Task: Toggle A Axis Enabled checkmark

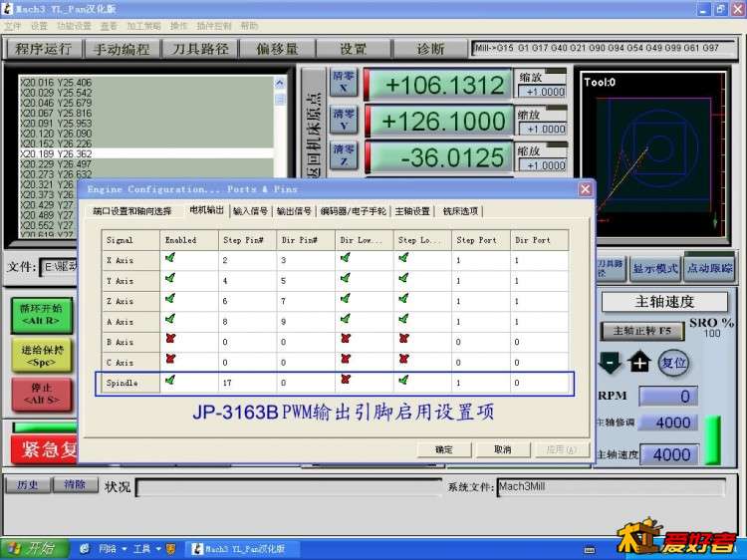Action: coord(170,319)
